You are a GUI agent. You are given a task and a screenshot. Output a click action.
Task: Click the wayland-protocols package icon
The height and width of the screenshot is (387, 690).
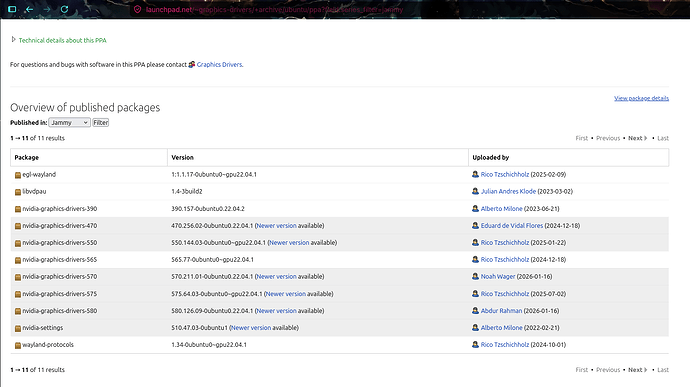18,345
